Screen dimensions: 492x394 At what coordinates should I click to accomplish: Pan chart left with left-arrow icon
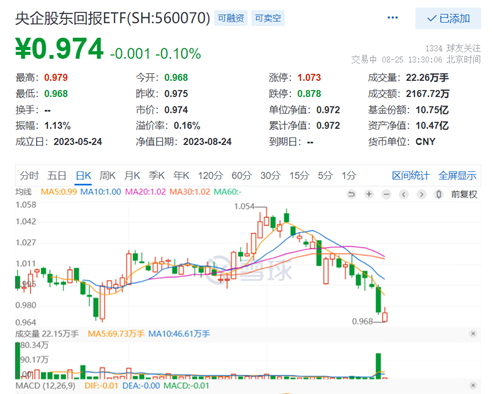[x=404, y=194]
